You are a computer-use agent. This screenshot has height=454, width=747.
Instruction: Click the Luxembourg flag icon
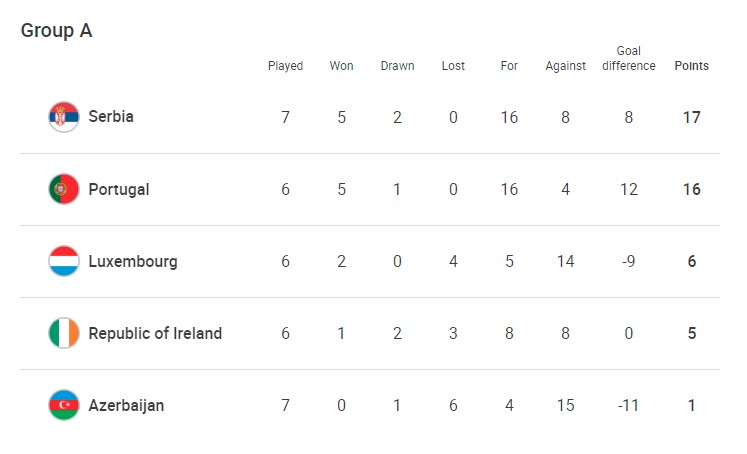click(x=63, y=261)
